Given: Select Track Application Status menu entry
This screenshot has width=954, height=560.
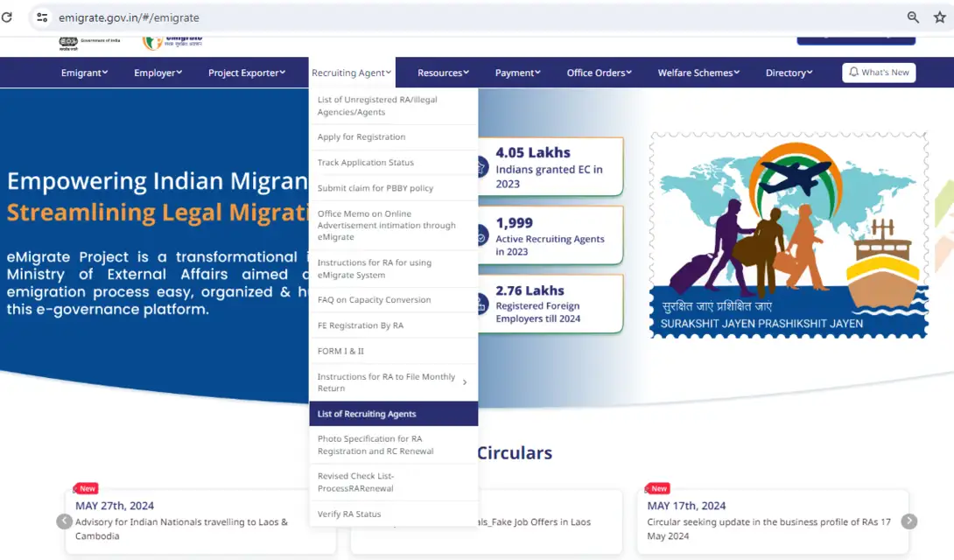Looking at the screenshot, I should click(366, 163).
